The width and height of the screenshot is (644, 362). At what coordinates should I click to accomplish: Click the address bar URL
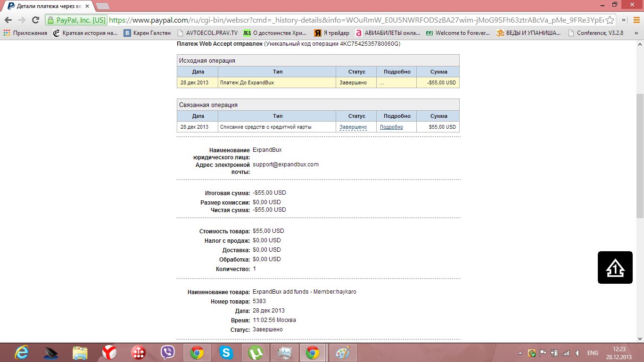point(356,20)
